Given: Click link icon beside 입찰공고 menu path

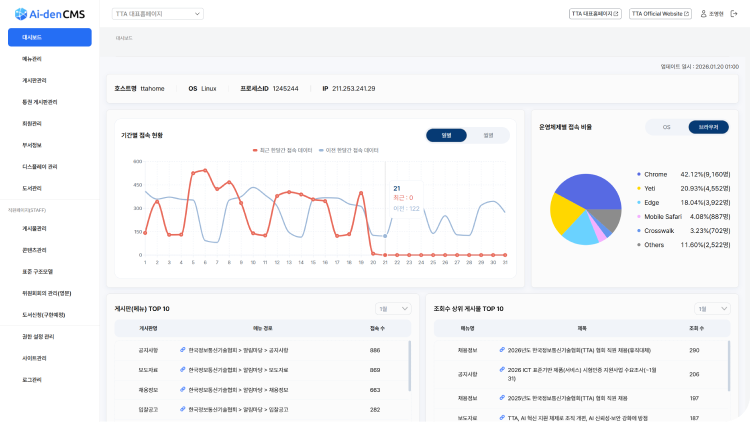Looking at the screenshot, I should (182, 409).
